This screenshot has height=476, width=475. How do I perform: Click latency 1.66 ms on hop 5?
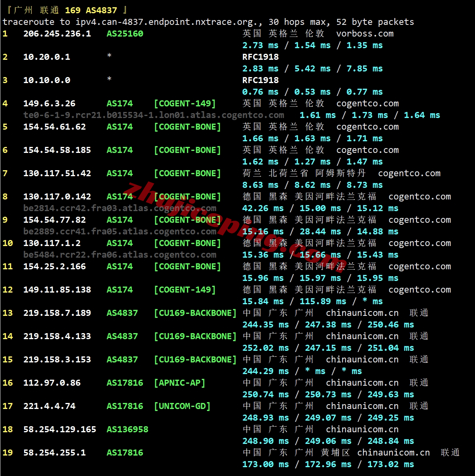pyautogui.click(x=260, y=138)
